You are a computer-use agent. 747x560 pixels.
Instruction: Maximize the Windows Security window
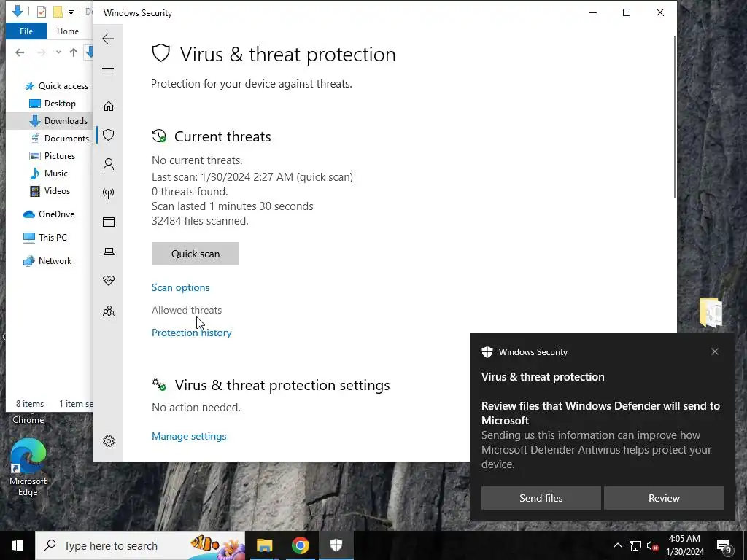point(627,13)
